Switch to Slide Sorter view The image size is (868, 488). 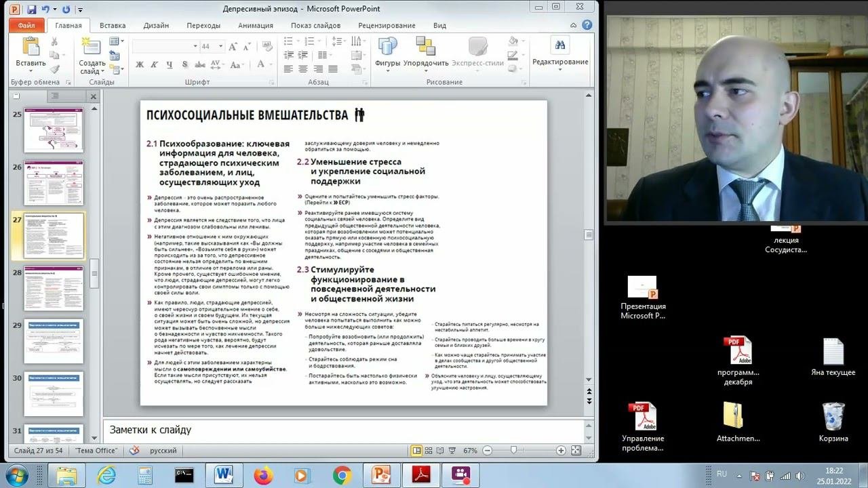click(429, 451)
